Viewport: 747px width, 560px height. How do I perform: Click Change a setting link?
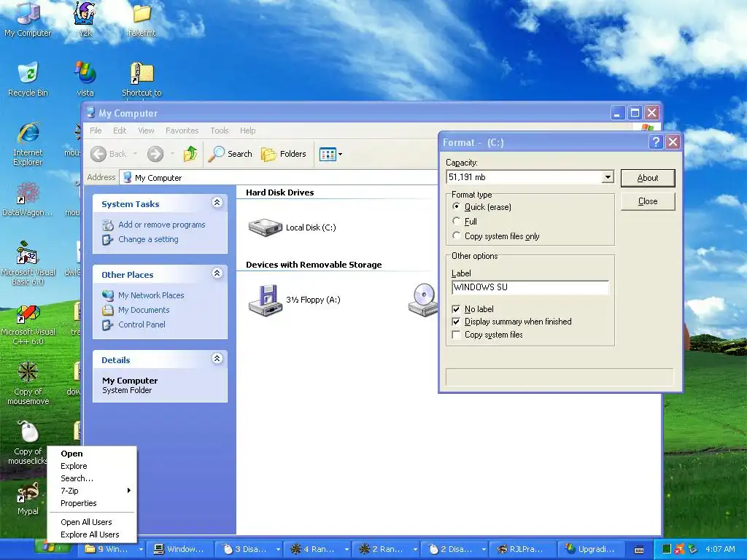point(148,239)
